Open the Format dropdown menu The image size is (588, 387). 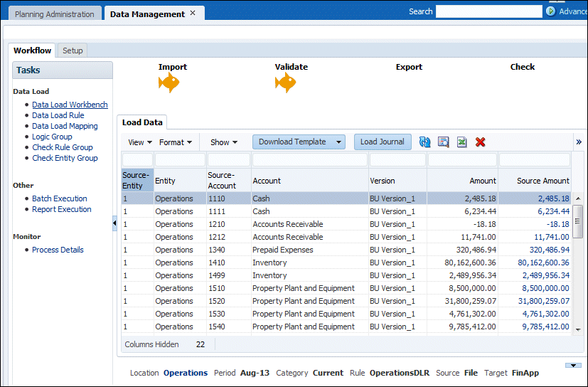[176, 142]
